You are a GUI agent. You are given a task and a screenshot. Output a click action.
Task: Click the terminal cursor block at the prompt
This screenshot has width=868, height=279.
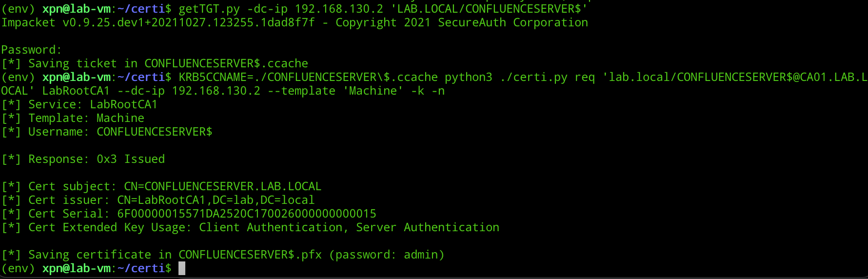coord(182,268)
